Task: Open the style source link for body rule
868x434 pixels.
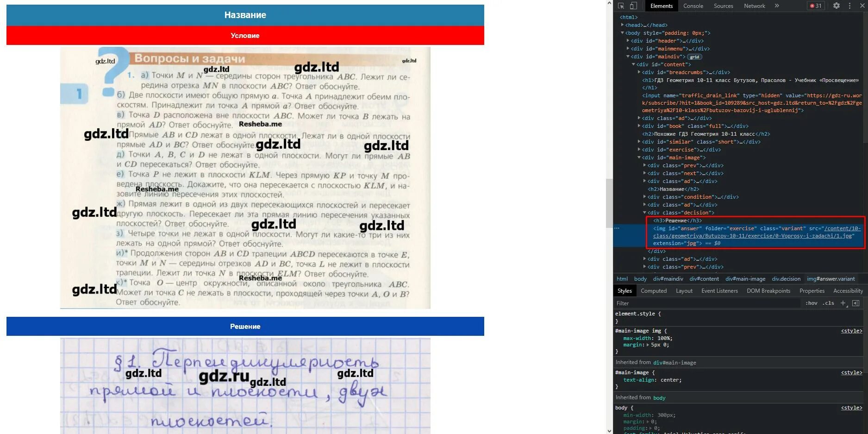Action: [x=851, y=408]
